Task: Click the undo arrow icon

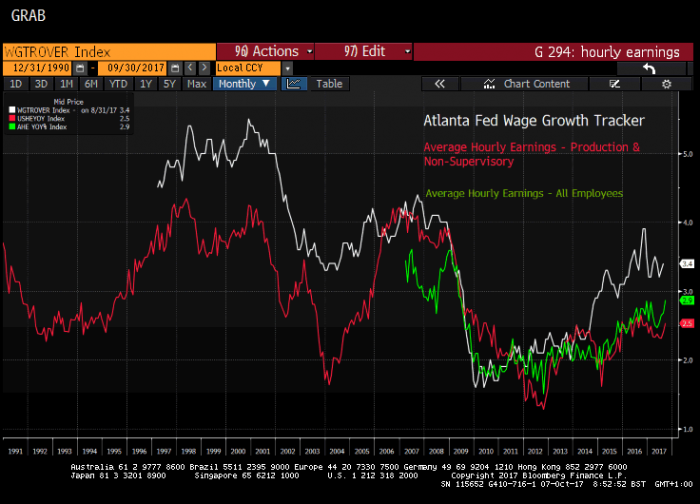Action: coord(650,68)
